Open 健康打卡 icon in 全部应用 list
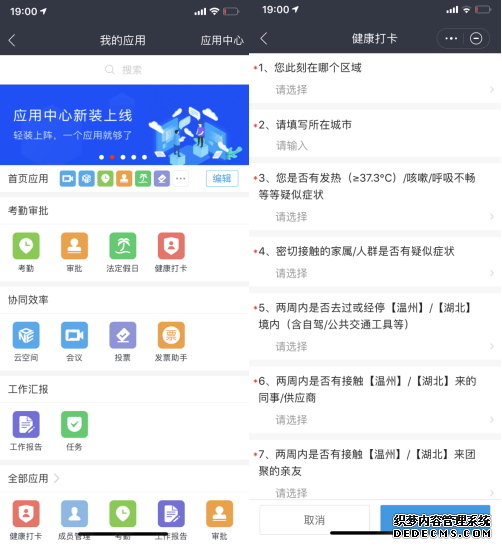502x548 pixels. (26, 513)
